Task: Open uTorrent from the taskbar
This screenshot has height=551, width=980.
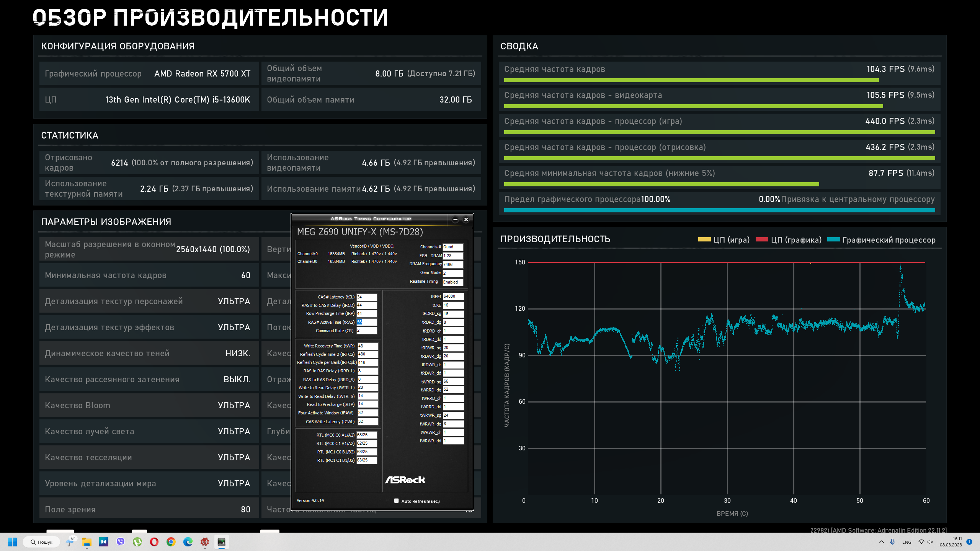Action: pyautogui.click(x=137, y=542)
